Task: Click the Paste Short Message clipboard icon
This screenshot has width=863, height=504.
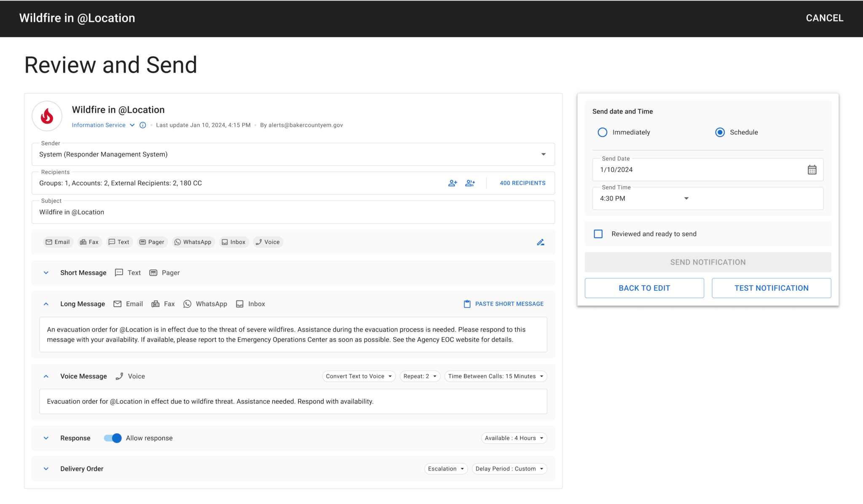Action: point(467,304)
